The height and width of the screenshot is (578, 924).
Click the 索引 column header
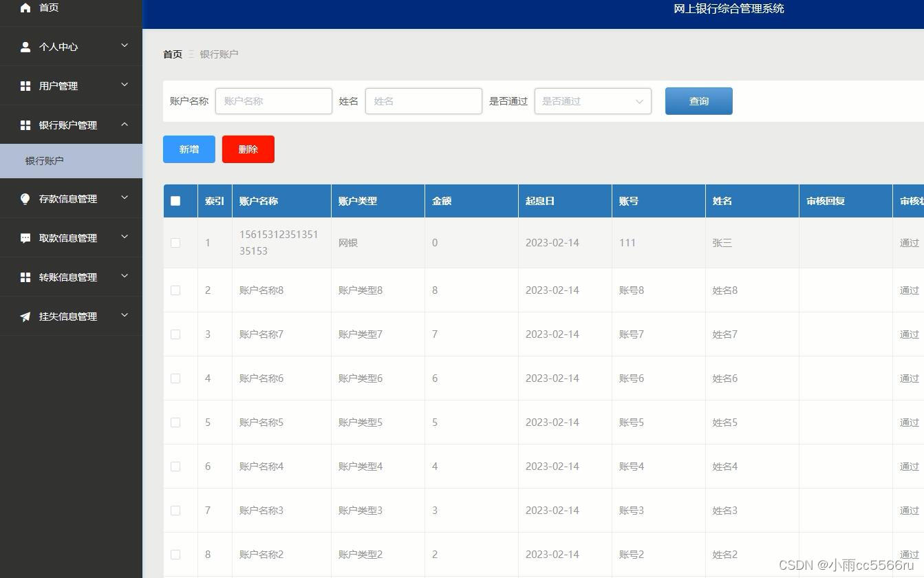tap(215, 201)
